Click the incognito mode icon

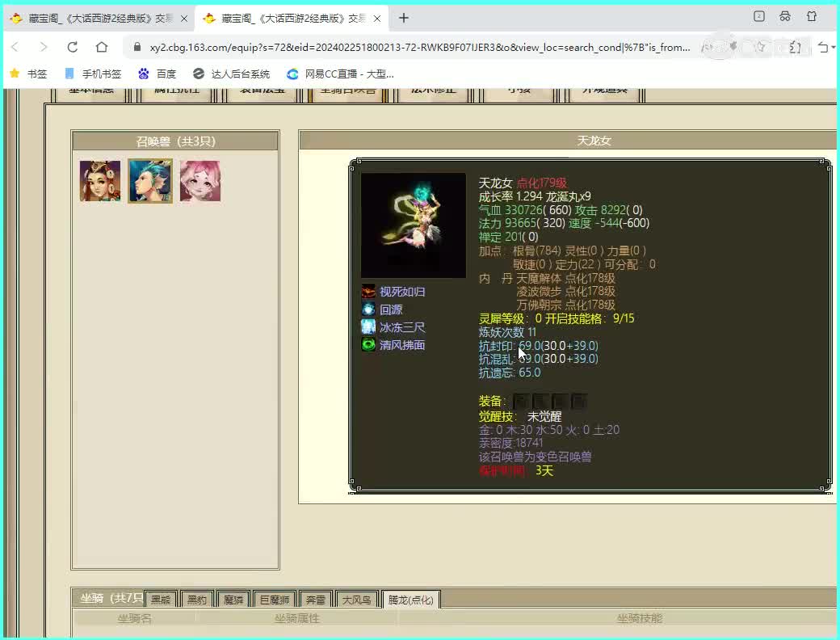point(785,16)
